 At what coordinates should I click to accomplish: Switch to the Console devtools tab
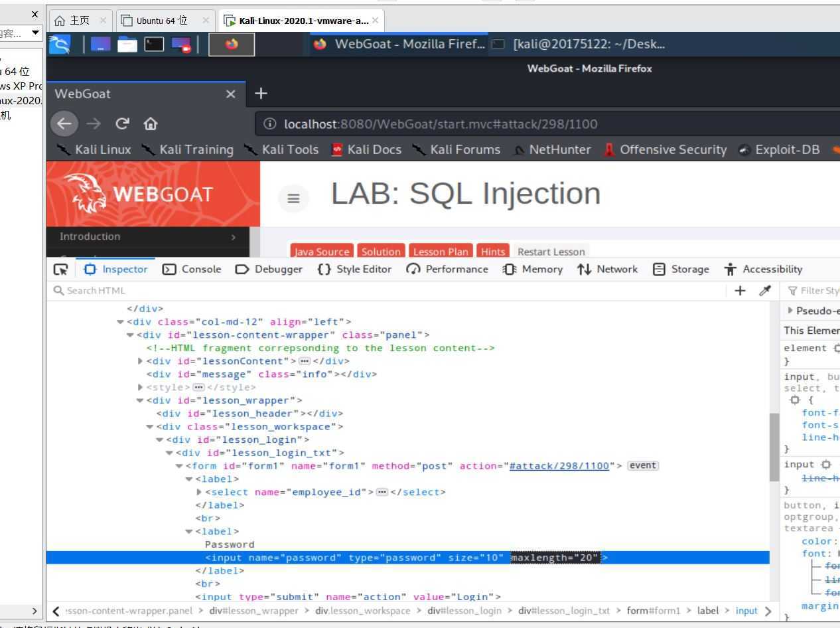coord(192,269)
